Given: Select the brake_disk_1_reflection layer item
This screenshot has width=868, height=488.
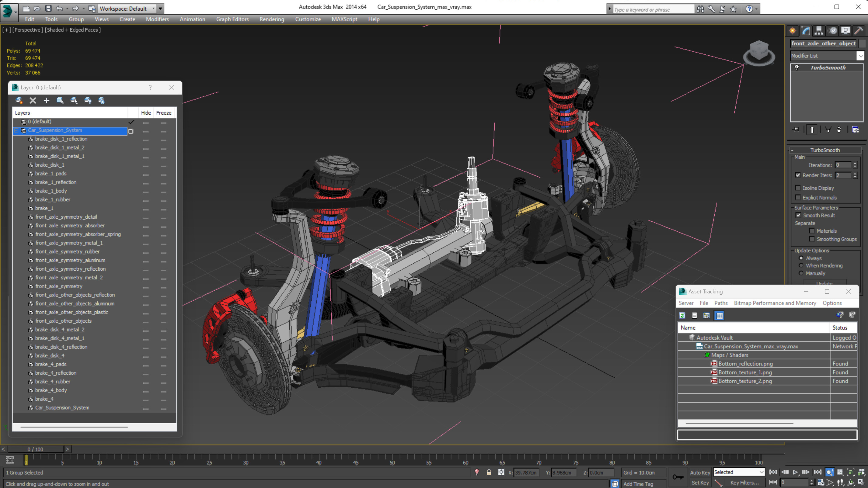Looking at the screenshot, I should [x=61, y=139].
